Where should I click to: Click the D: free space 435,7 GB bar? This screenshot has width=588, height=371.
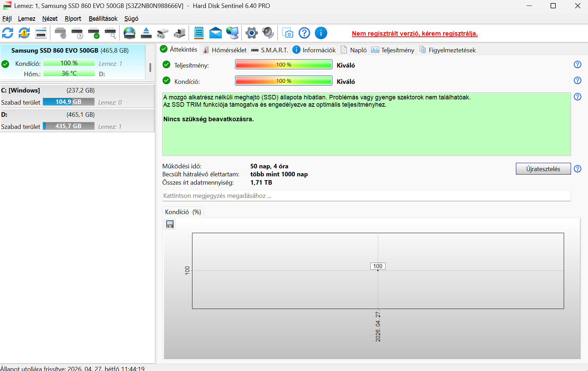click(x=69, y=126)
